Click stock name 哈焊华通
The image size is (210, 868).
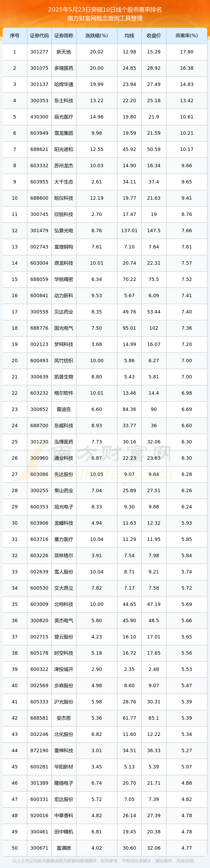pos(64,84)
